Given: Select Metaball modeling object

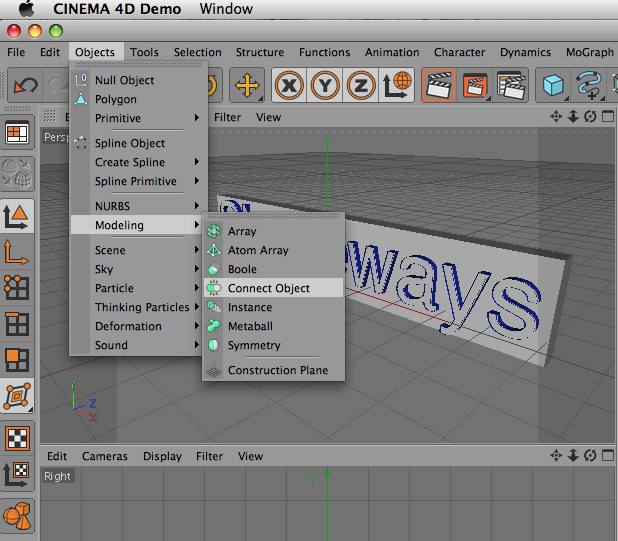Looking at the screenshot, I should 274,325.
